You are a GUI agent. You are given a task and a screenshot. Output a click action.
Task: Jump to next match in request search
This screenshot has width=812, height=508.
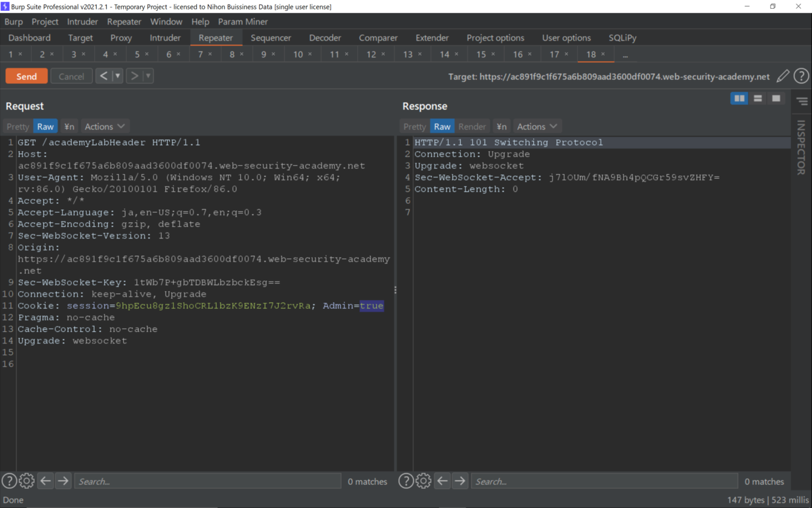click(x=63, y=481)
